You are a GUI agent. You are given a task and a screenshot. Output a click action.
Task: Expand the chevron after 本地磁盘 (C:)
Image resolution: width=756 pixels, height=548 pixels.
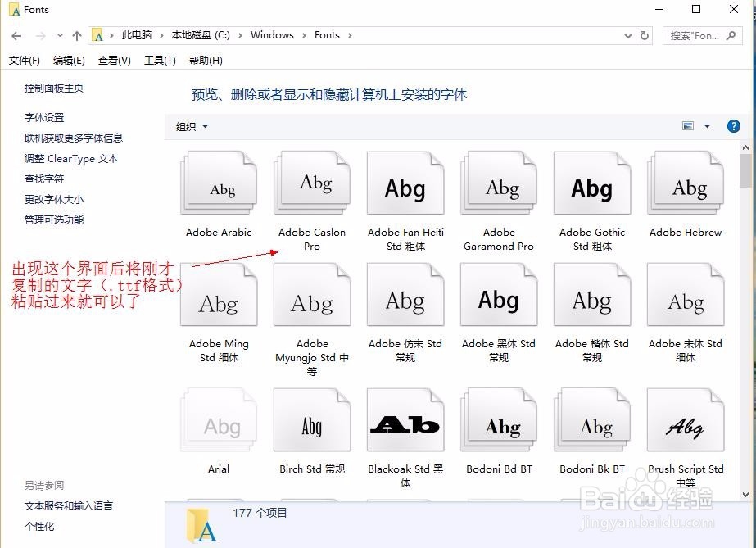pos(240,35)
